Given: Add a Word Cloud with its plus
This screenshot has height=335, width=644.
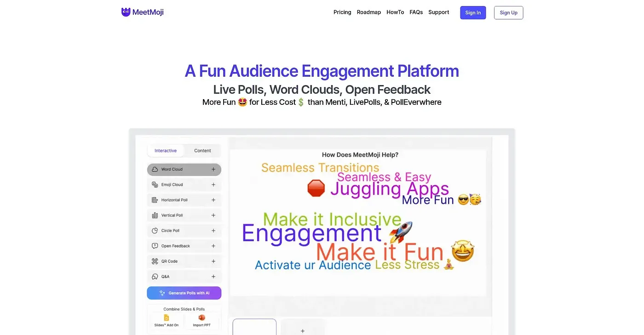Looking at the screenshot, I should [213, 170].
